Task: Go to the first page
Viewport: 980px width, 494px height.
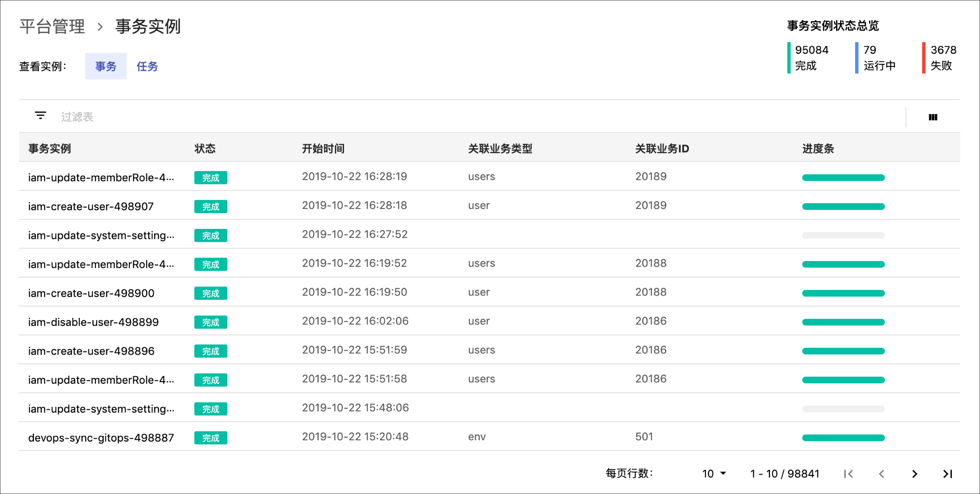Action: [848, 474]
